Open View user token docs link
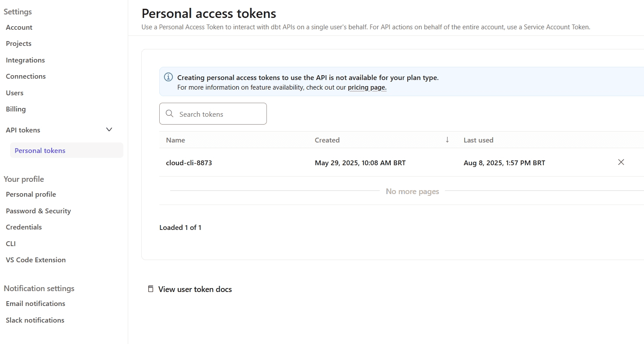Screen dimensions: 644x344 point(195,289)
